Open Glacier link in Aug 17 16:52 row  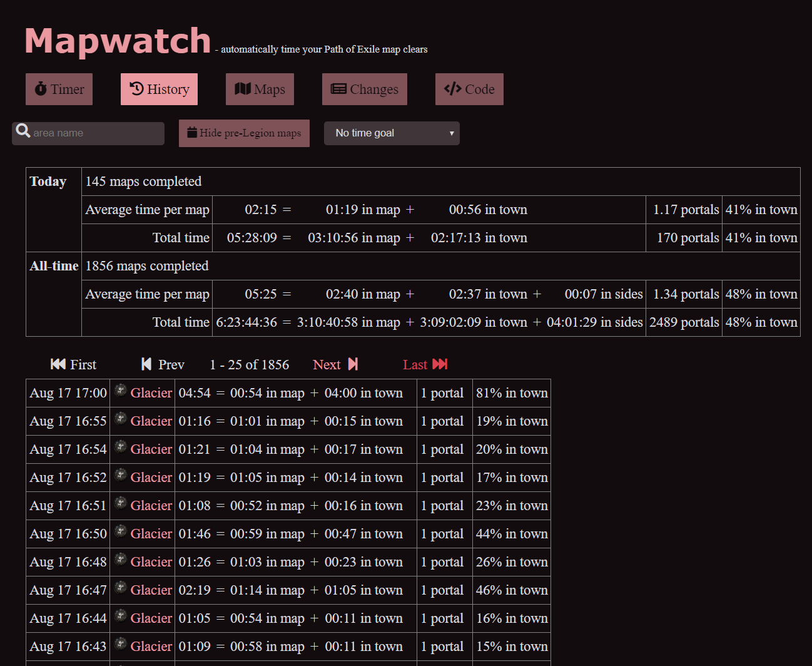point(151,478)
